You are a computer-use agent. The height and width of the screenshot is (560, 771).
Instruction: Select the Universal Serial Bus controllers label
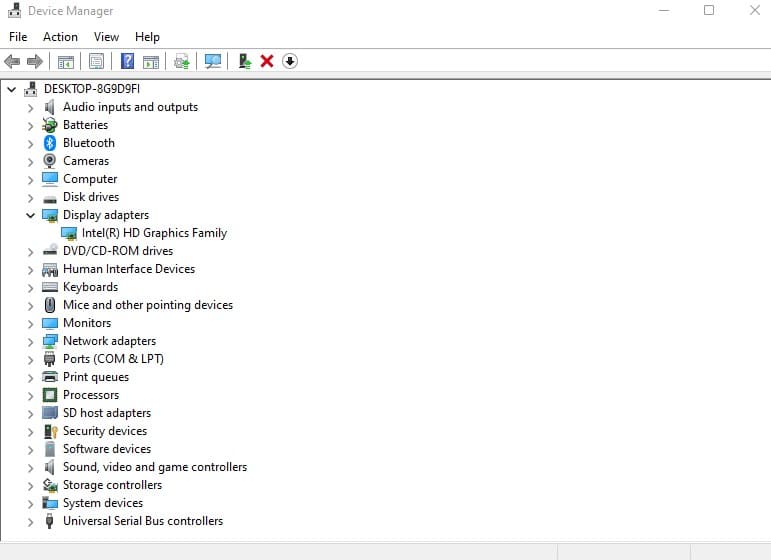[x=143, y=521]
